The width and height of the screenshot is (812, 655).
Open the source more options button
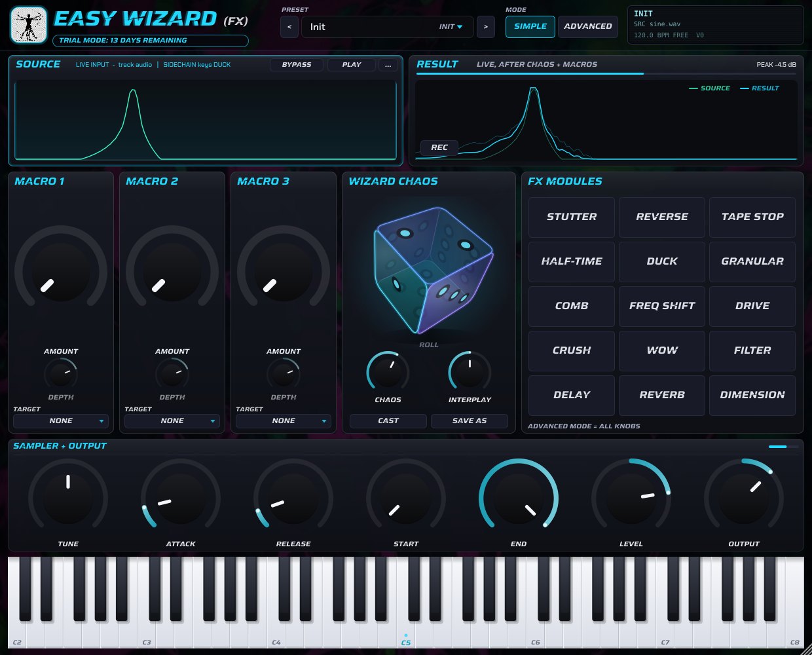coord(388,65)
